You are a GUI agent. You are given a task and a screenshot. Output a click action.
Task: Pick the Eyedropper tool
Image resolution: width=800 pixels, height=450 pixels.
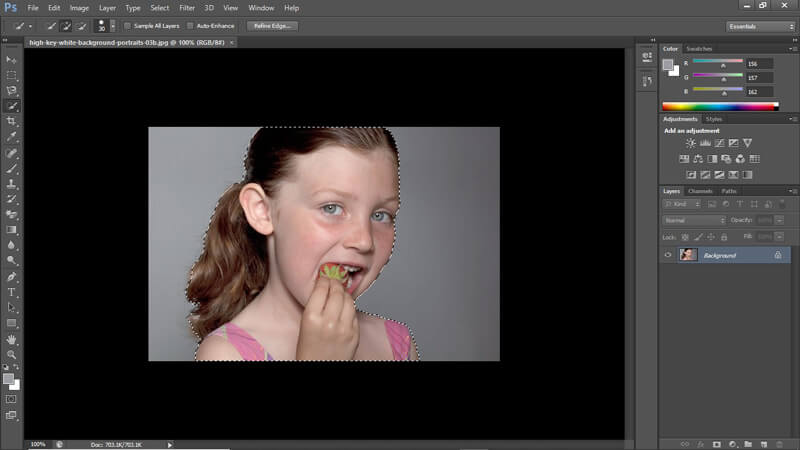pos(11,137)
